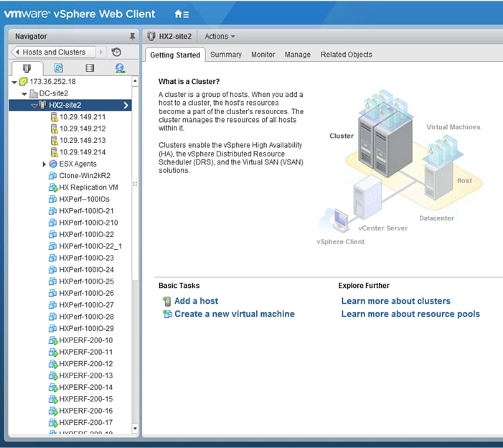Click the ESX Agents resource pool icon
The height and width of the screenshot is (448, 503).
tap(53, 164)
